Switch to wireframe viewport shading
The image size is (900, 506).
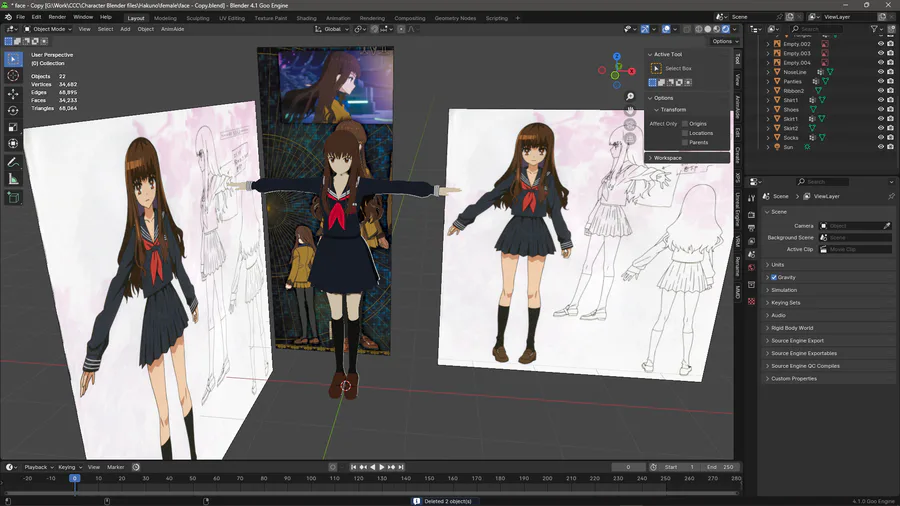point(699,29)
